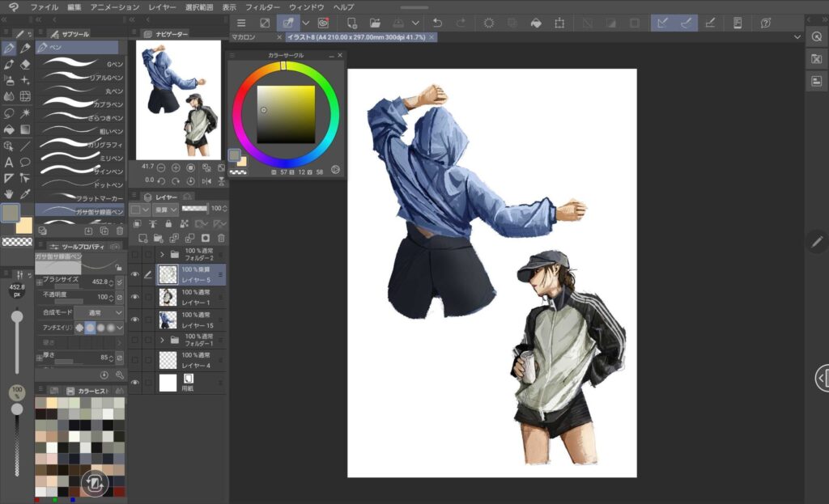Select the Auto select magic wand tool
The height and width of the screenshot is (504, 829).
tap(25, 113)
